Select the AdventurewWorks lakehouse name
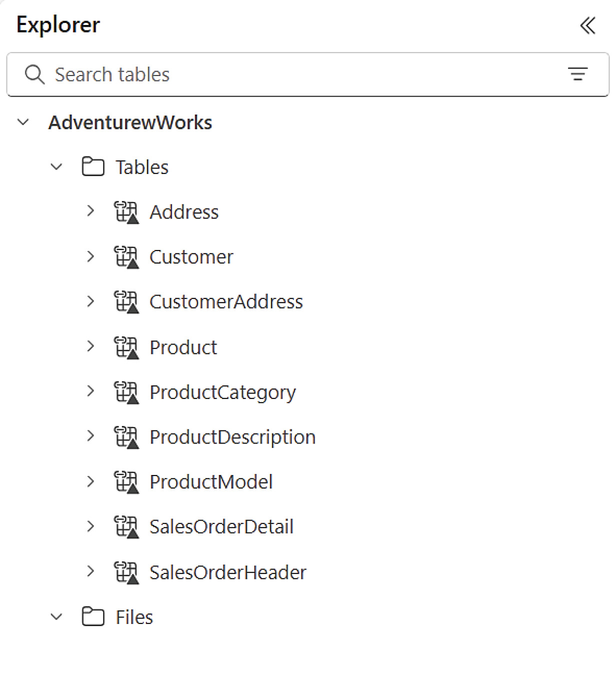 point(130,122)
